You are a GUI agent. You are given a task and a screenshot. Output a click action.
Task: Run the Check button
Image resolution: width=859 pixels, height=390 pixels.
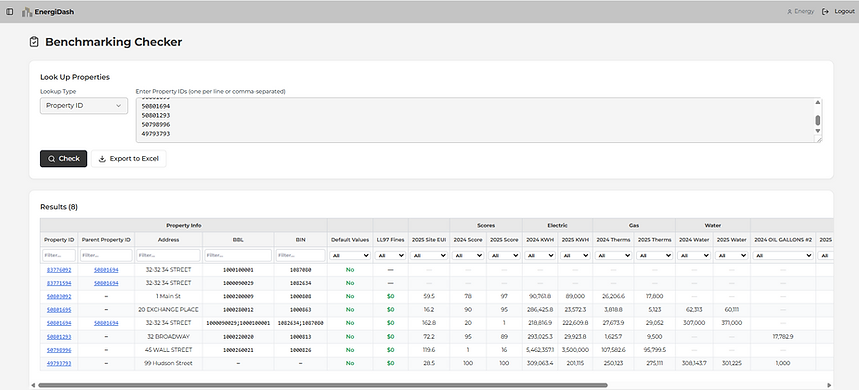pos(64,159)
